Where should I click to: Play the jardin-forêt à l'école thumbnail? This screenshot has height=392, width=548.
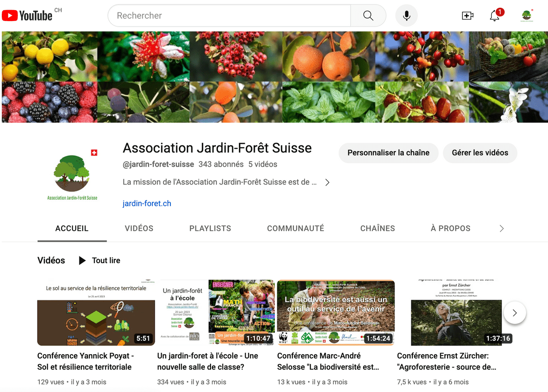[216, 313]
